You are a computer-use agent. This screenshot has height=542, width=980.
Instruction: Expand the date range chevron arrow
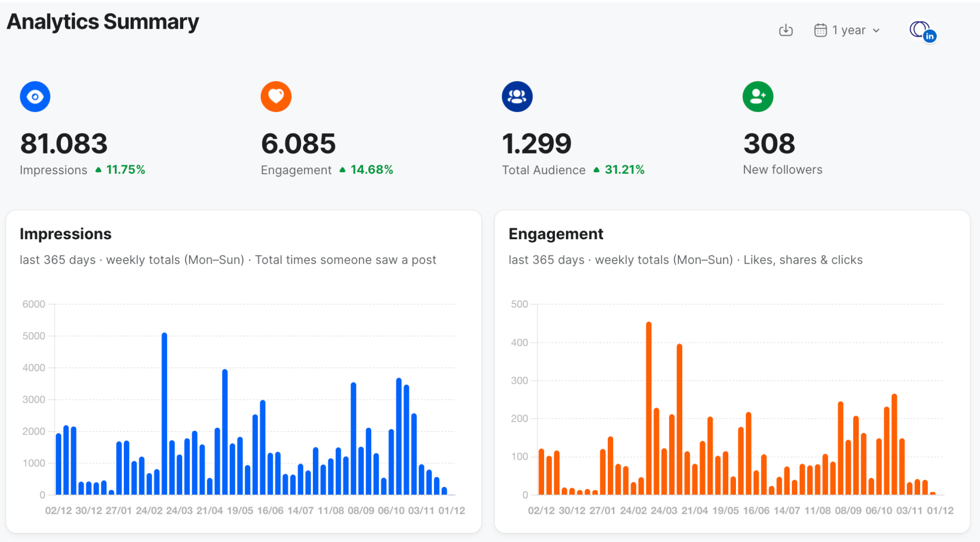(x=876, y=31)
